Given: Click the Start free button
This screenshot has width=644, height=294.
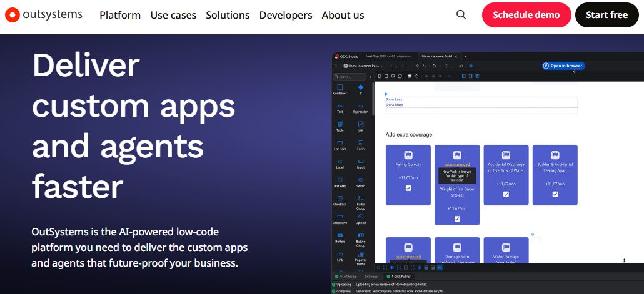Looking at the screenshot, I should (x=606, y=15).
